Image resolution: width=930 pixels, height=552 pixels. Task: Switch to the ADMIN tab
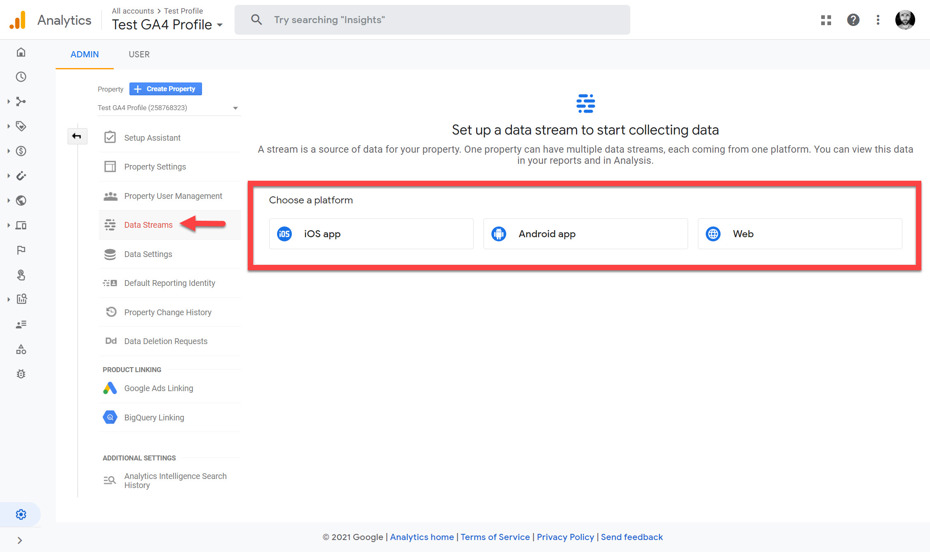point(84,54)
